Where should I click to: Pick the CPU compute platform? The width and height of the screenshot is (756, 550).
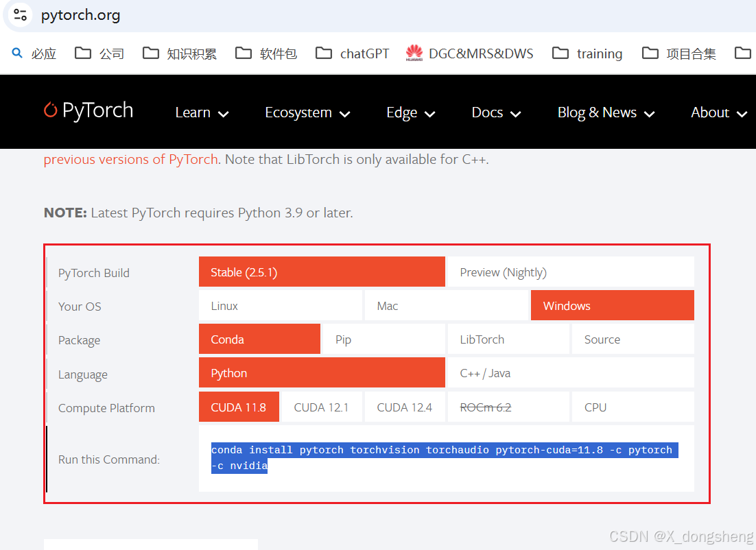[x=633, y=407]
